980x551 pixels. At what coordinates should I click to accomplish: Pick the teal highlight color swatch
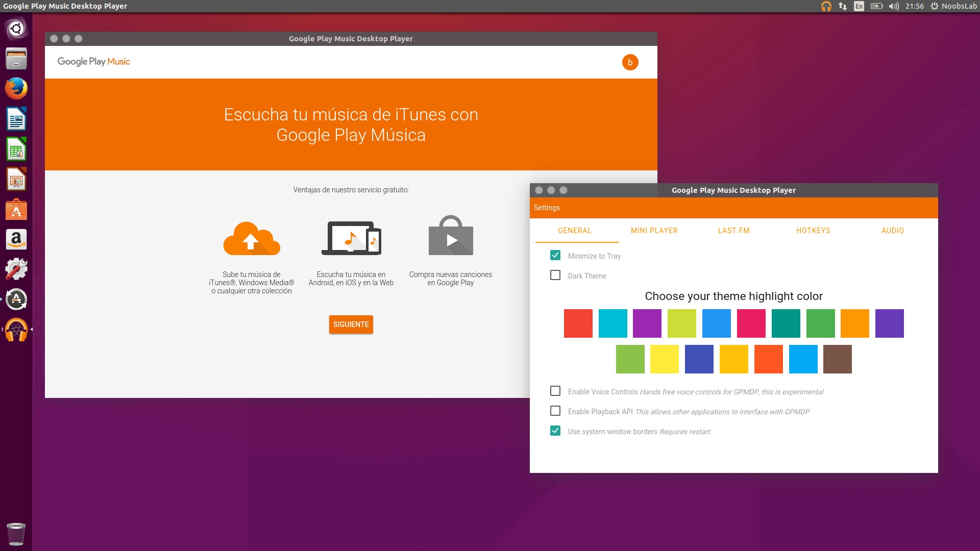786,323
